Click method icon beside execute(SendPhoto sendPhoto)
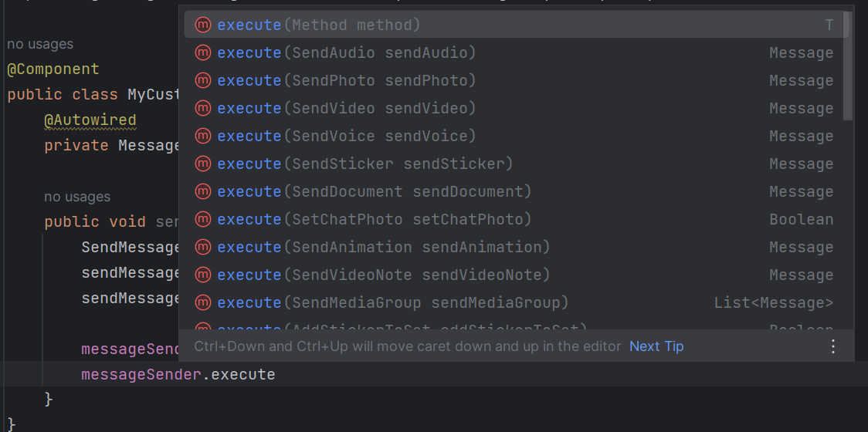Image resolution: width=868 pixels, height=432 pixels. tap(203, 80)
